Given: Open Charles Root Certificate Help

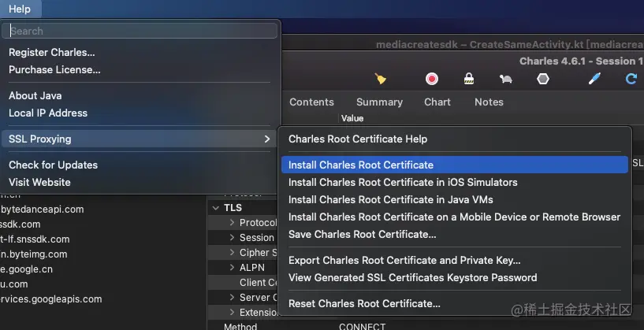Looking at the screenshot, I should (358, 139).
